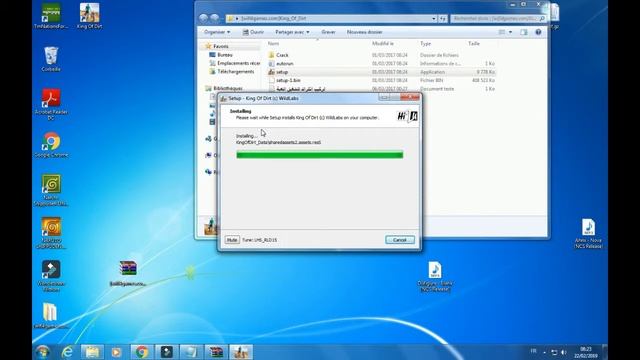Screen dimensions: 640x360
Task: Click the taskbar clock and date
Action: tap(586, 352)
